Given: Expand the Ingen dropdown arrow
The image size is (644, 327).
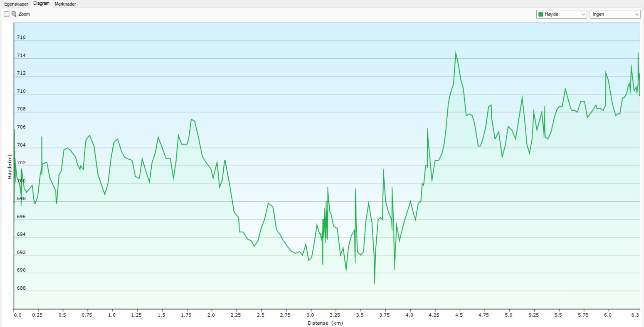Looking at the screenshot, I should [636, 14].
